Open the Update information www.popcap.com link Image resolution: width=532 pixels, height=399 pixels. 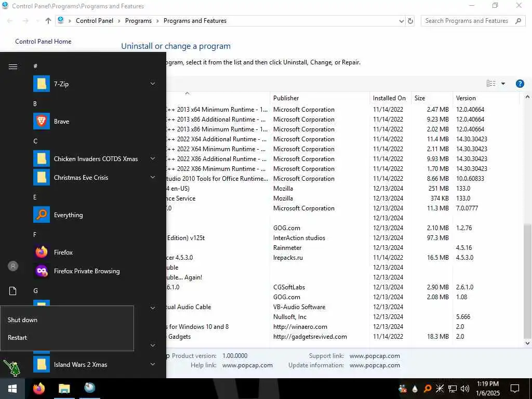(x=375, y=365)
